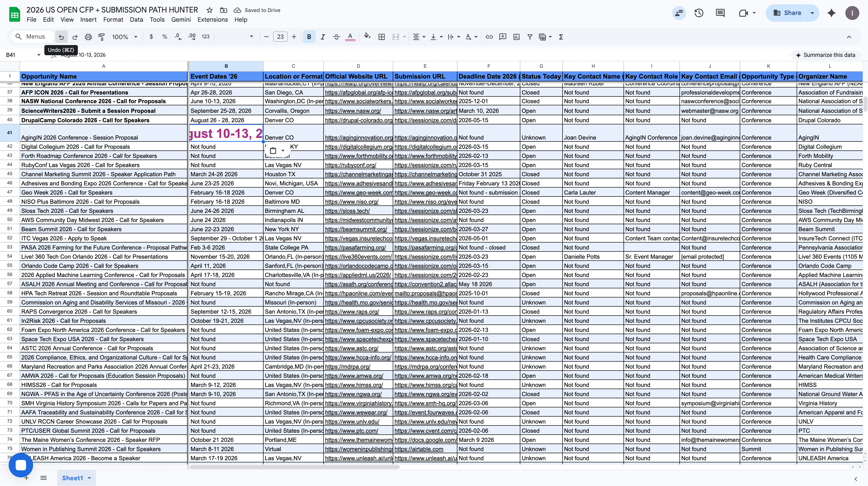Open Sheet1 tab options arrow
Viewport: 868px width, 486px height.
[x=89, y=478]
